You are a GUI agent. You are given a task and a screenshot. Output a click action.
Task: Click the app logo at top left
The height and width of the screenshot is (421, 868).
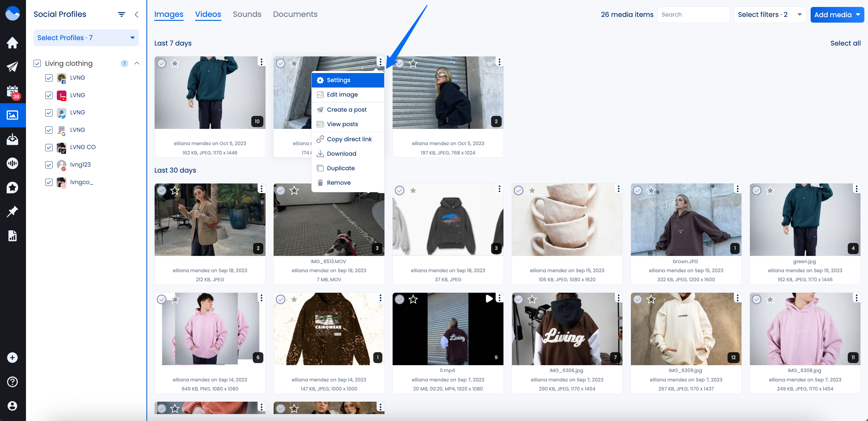pyautogui.click(x=12, y=14)
